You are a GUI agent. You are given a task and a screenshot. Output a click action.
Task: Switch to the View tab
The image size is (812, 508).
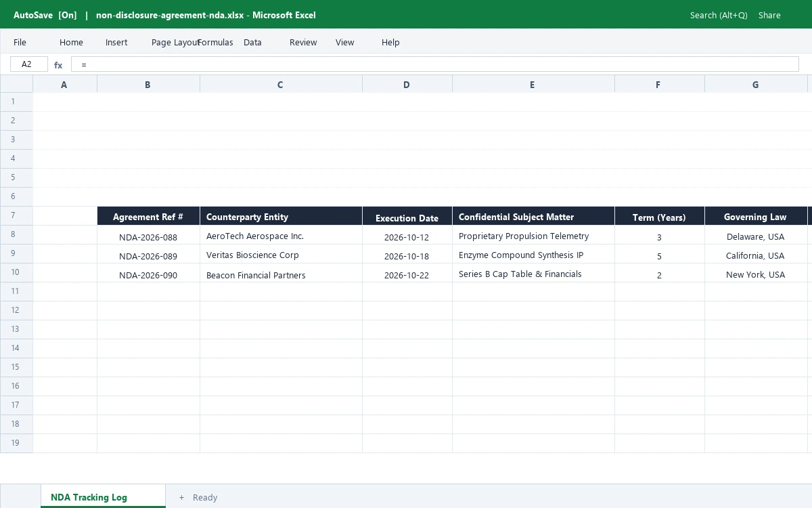pos(344,42)
